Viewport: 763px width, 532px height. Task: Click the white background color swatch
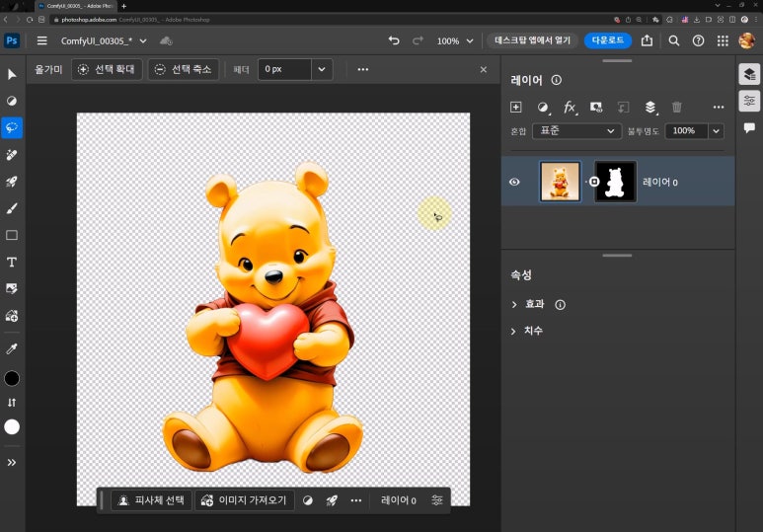point(12,426)
